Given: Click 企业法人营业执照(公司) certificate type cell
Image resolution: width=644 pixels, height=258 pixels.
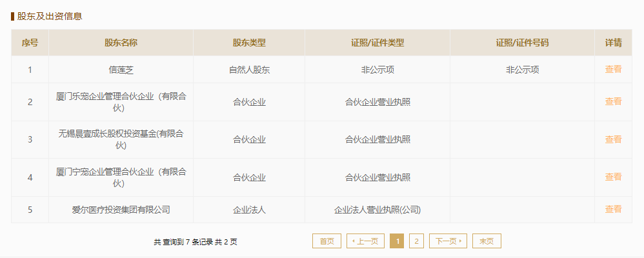Looking at the screenshot, I should [x=377, y=210].
